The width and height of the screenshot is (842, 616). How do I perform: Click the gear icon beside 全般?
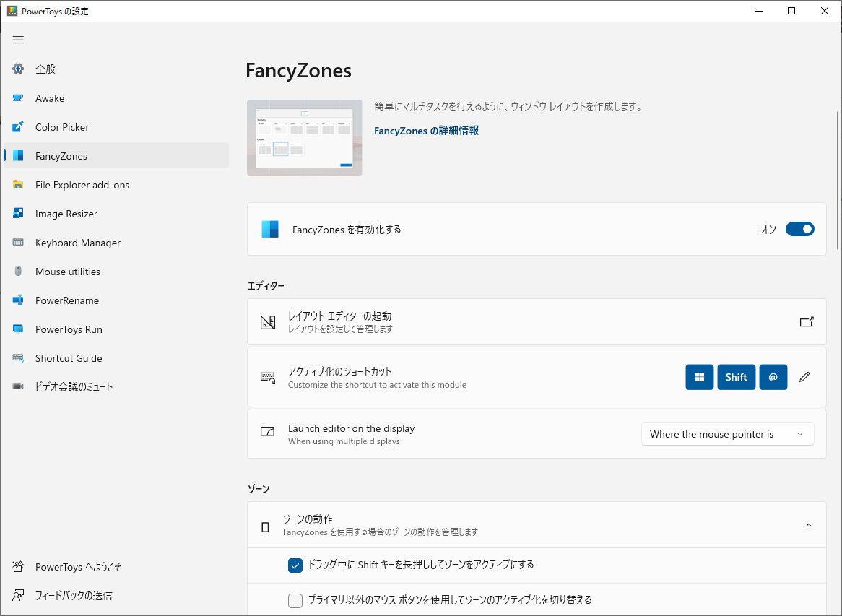18,69
